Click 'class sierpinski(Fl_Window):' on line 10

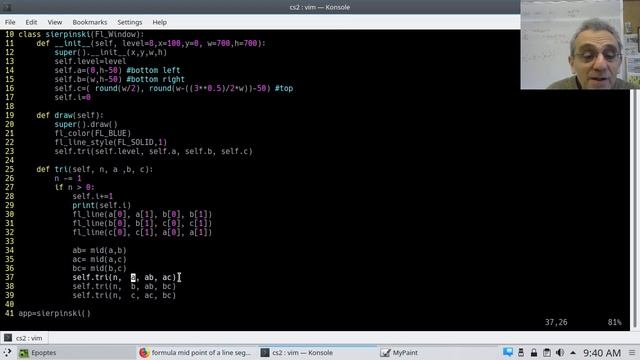click(x=81, y=34)
